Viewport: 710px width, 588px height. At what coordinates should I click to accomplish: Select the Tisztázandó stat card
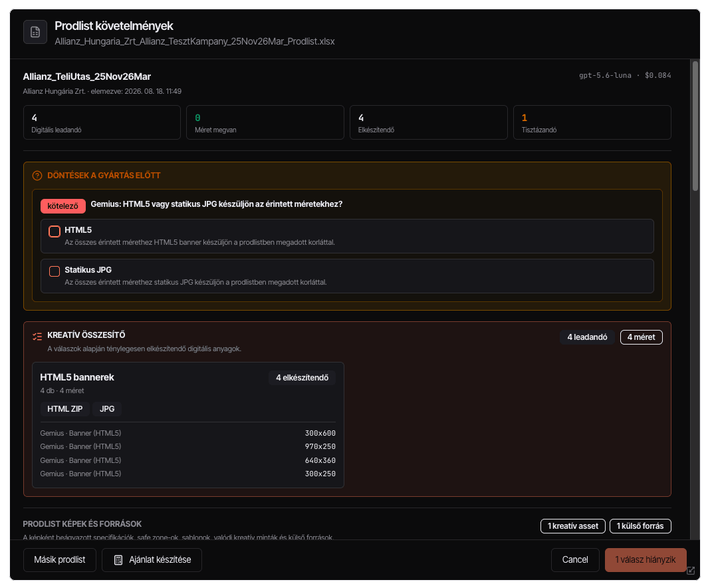592,123
